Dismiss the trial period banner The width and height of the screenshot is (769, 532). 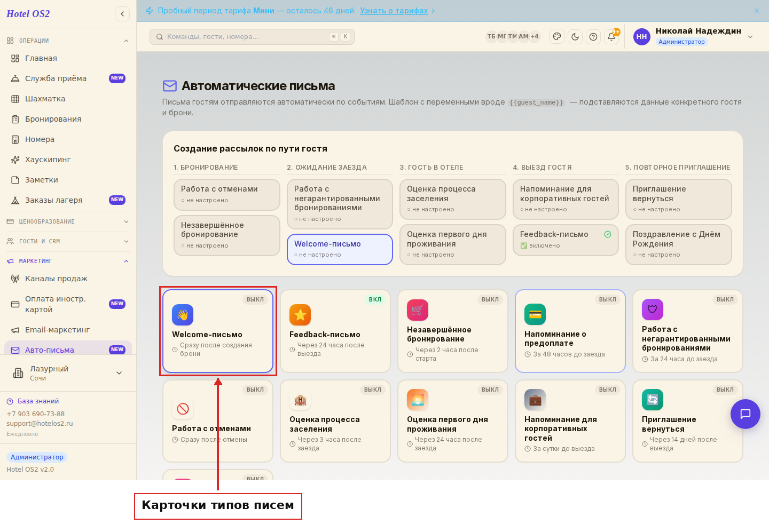(x=757, y=11)
